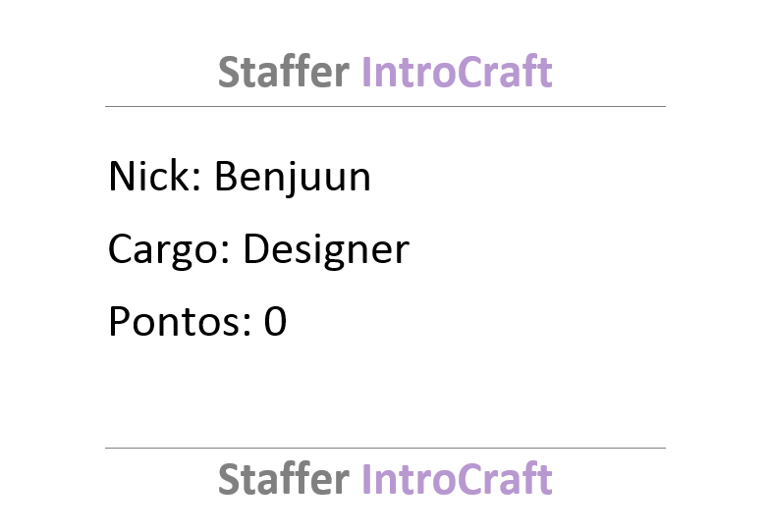Click the points value "0"

click(275, 321)
